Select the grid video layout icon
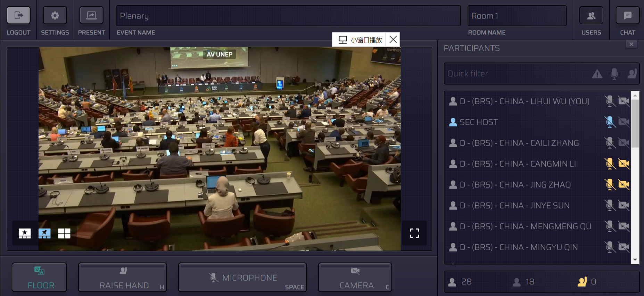Screen dimensions: 644x296 click(x=64, y=233)
